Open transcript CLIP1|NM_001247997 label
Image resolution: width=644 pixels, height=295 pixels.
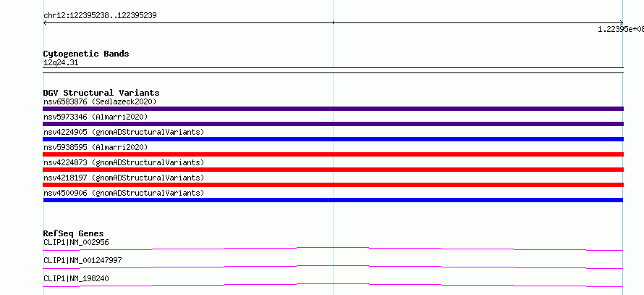(x=82, y=260)
